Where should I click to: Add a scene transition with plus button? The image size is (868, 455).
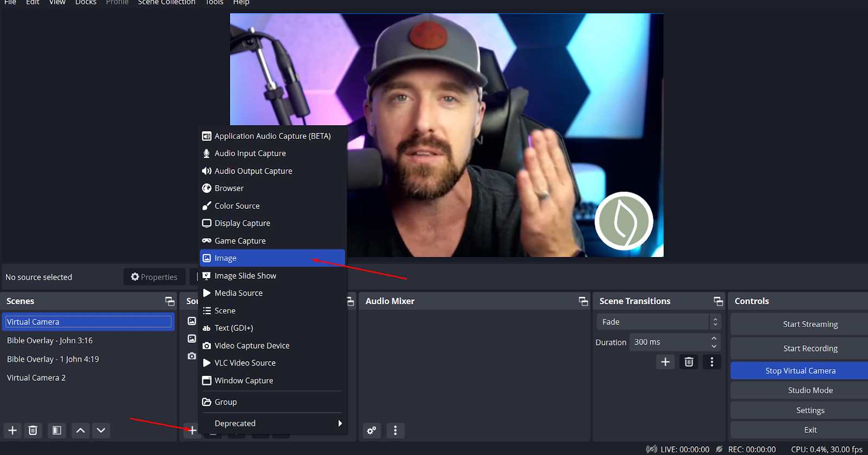(666, 362)
